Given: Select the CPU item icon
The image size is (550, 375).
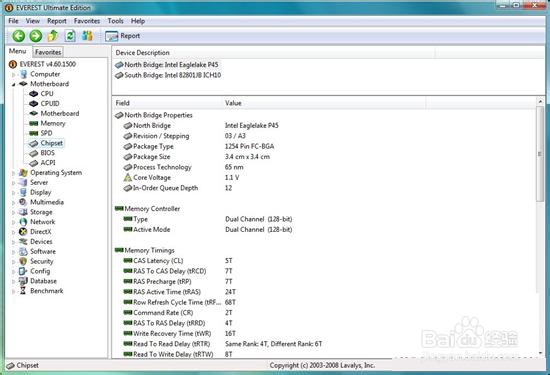Looking at the screenshot, I should click(x=33, y=94).
